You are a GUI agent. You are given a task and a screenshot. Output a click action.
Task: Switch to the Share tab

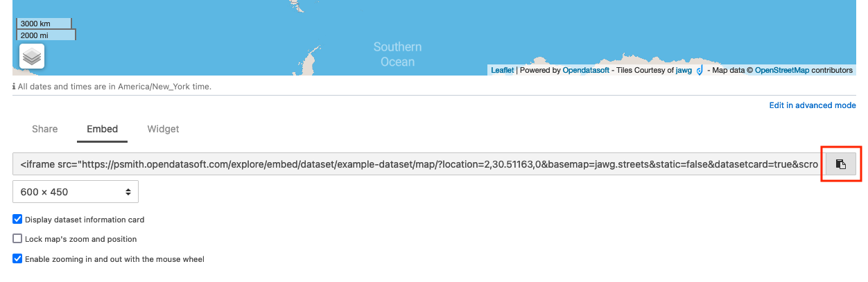click(45, 129)
